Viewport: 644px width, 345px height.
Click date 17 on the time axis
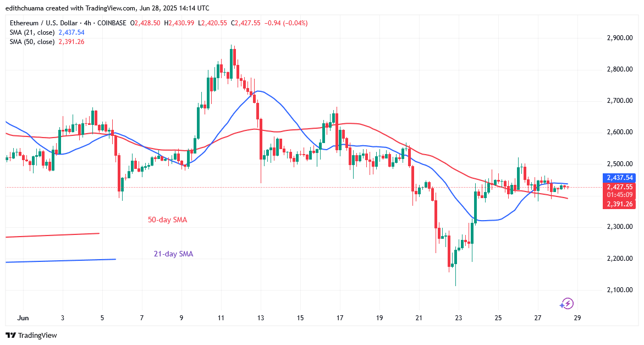340,318
